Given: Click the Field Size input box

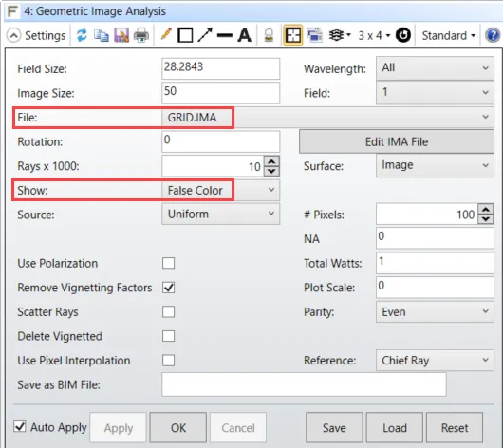Looking at the screenshot, I should coord(221,68).
